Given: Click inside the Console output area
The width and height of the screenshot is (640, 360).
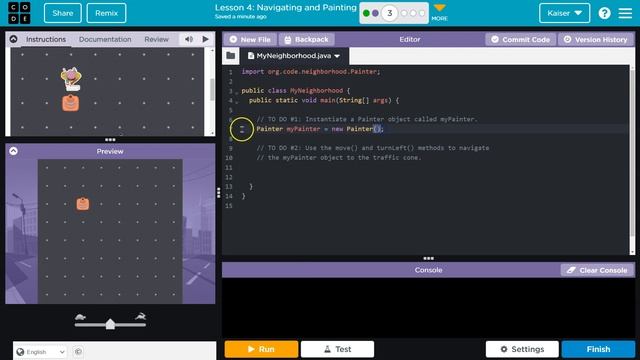Looking at the screenshot, I should click(x=428, y=308).
